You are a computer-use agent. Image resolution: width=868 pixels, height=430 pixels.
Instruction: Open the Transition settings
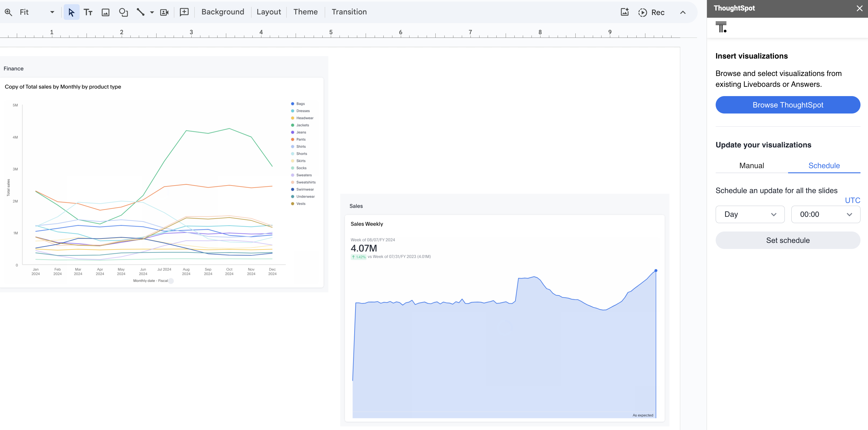pyautogui.click(x=349, y=12)
